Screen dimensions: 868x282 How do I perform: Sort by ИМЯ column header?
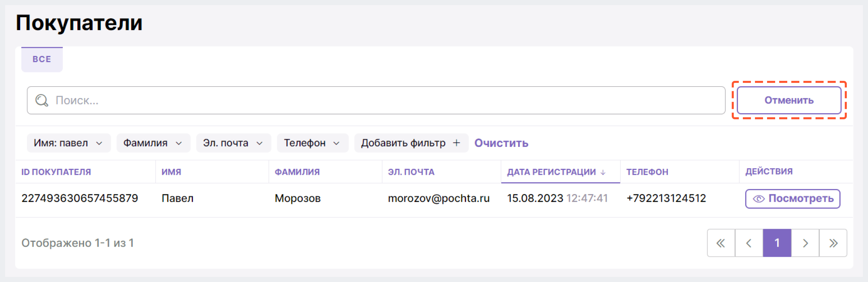tap(171, 172)
